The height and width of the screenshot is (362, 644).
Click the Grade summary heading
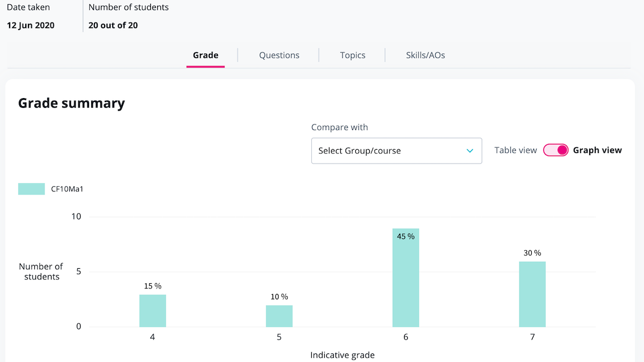71,103
